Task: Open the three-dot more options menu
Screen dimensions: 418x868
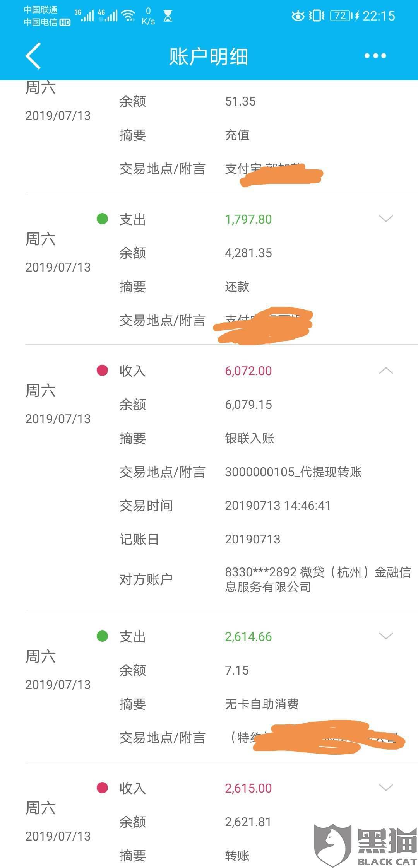Action: [x=375, y=56]
